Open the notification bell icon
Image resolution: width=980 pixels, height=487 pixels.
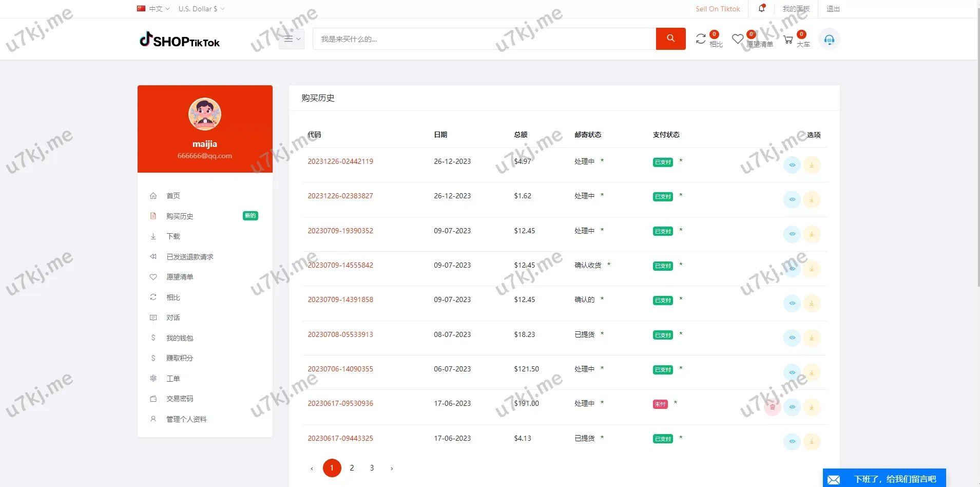761,9
